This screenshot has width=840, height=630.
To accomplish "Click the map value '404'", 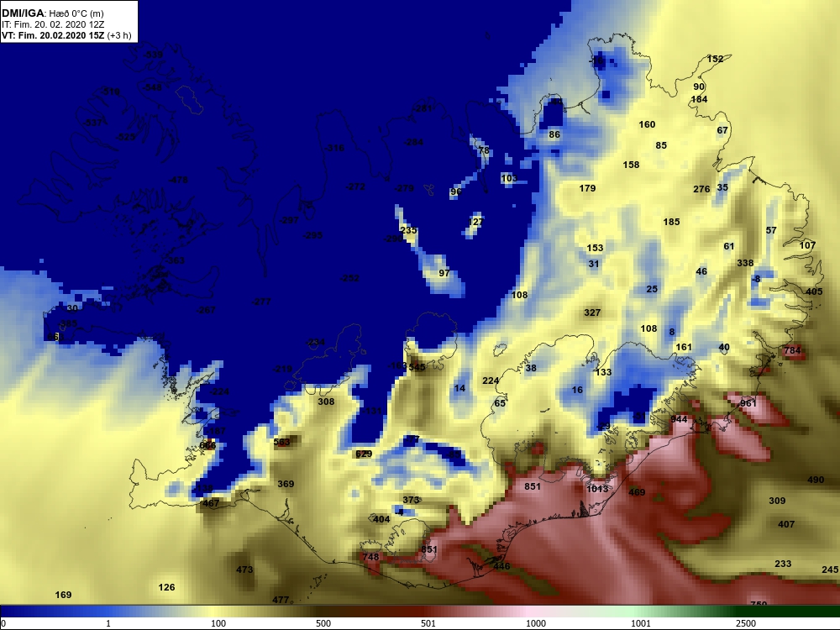I will pyautogui.click(x=381, y=519).
